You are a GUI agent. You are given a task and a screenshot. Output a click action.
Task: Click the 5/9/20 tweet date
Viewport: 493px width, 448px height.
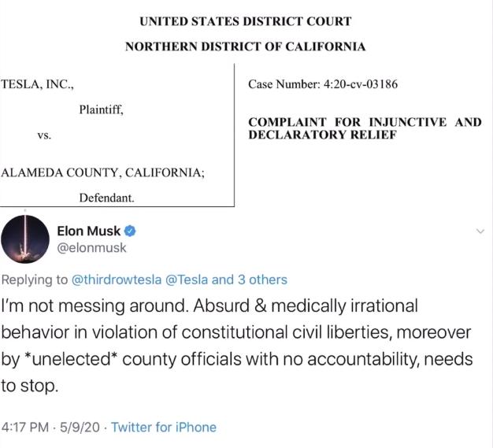(80, 428)
